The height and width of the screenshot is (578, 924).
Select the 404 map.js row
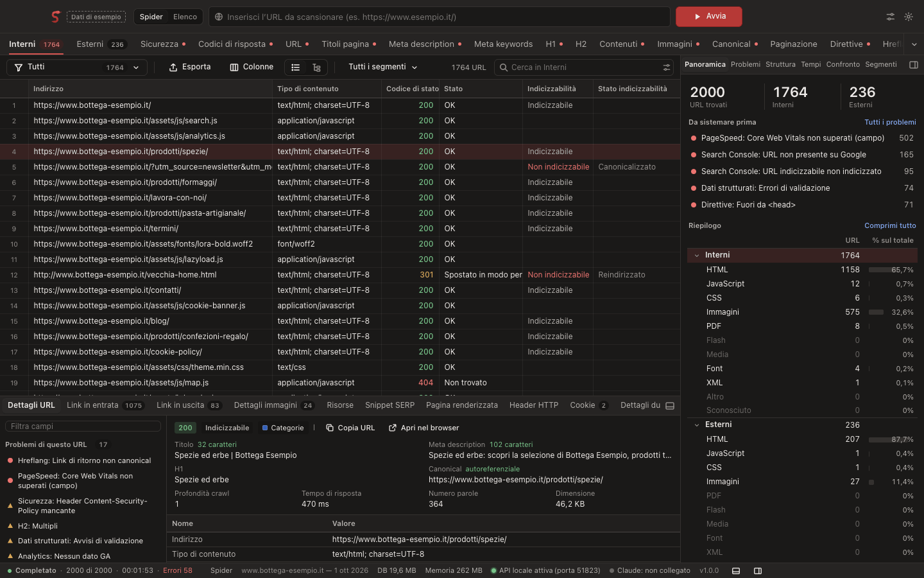click(x=340, y=383)
